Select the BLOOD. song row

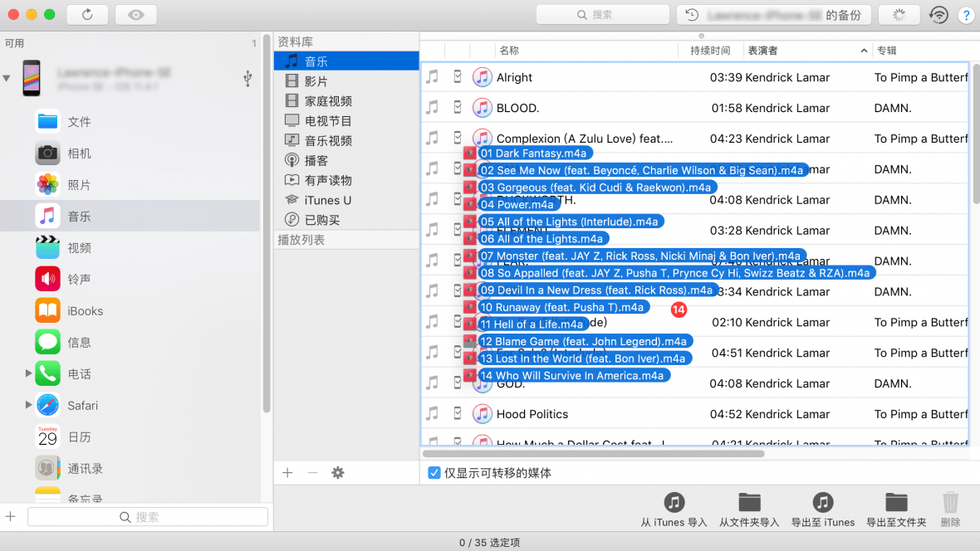(695, 108)
